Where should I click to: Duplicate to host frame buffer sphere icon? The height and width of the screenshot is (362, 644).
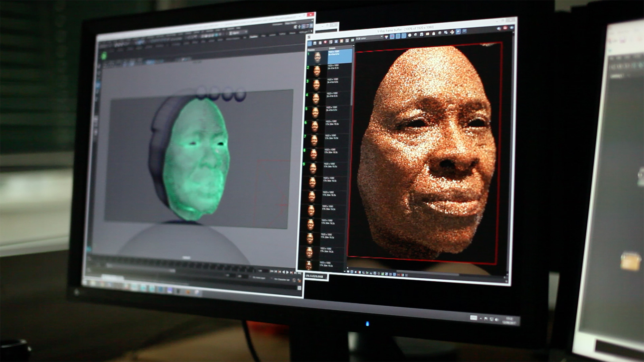tap(440, 33)
